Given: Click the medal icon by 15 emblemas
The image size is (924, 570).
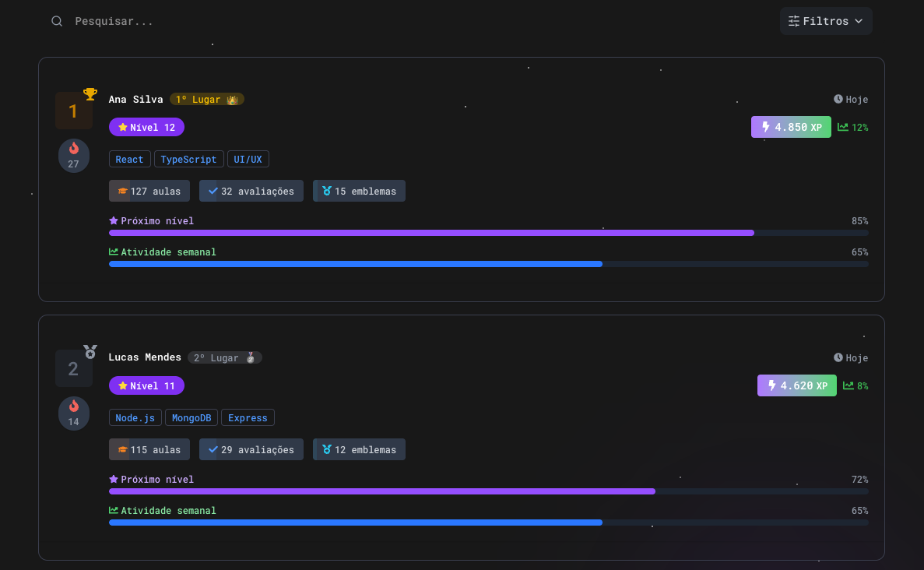Looking at the screenshot, I should [x=326, y=191].
